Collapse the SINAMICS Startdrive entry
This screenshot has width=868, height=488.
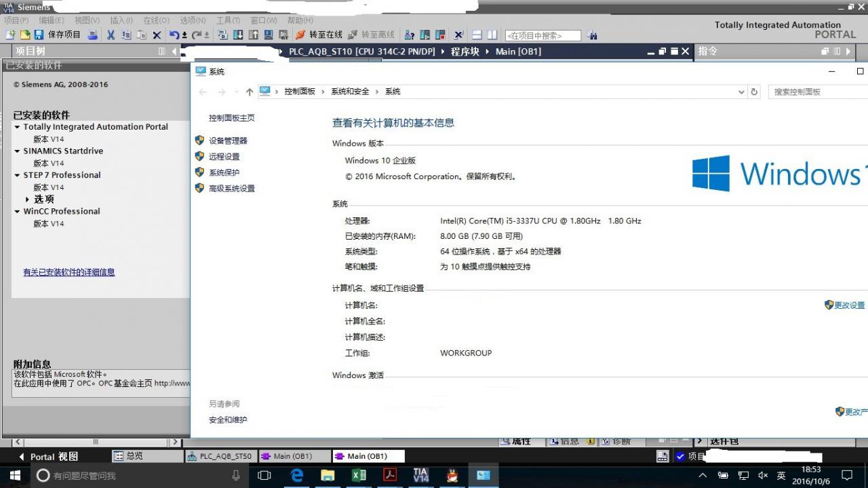pyautogui.click(x=18, y=151)
